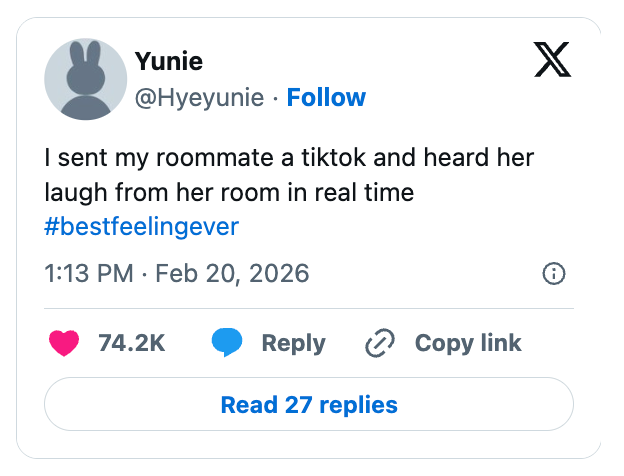Click the @Hyeyunie handle
The width and height of the screenshot is (624, 476).
[199, 97]
